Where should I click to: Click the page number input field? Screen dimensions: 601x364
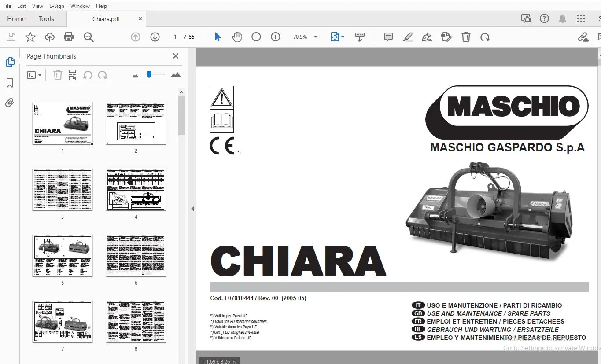coord(175,37)
